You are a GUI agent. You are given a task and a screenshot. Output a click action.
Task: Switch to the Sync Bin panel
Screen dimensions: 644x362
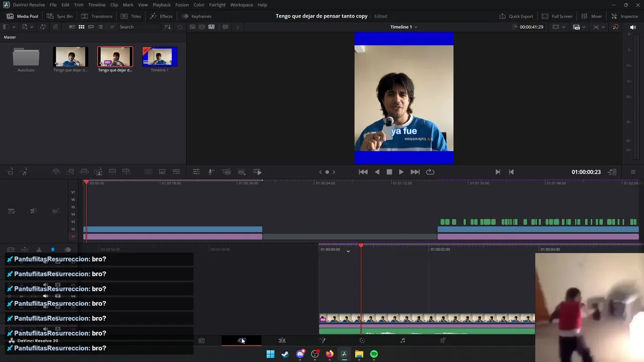(59, 16)
